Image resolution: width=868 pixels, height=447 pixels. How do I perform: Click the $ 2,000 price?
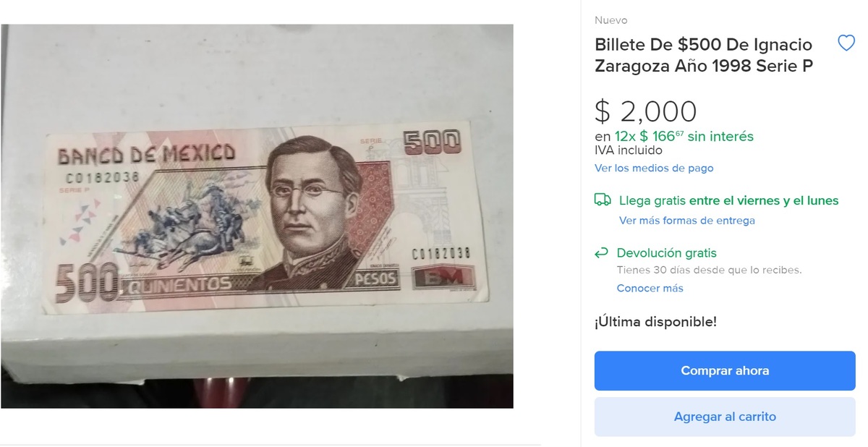pos(645,111)
